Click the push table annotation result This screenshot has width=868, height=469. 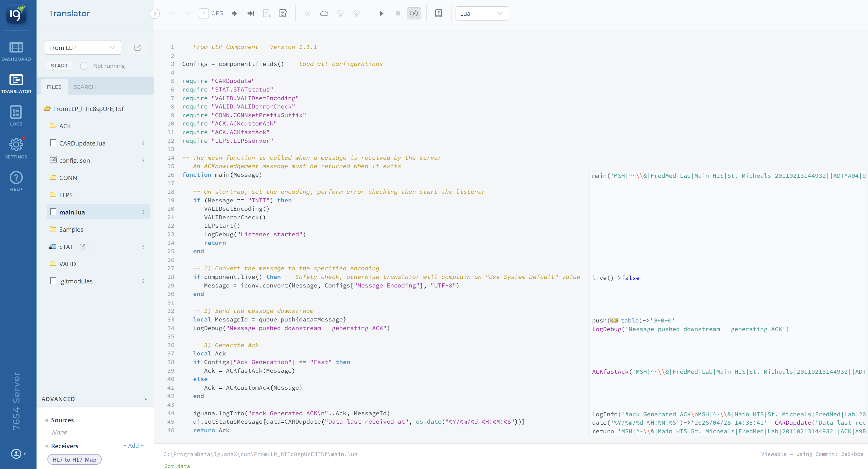(633, 320)
